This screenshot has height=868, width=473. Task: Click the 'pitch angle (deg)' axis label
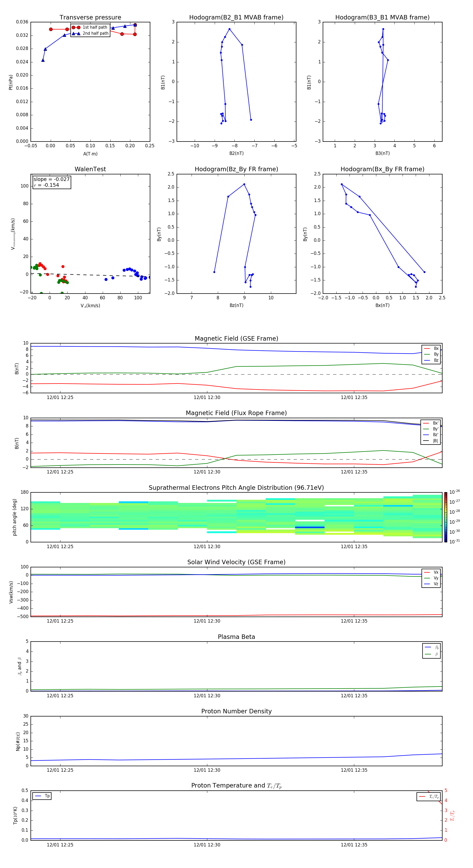[14, 517]
